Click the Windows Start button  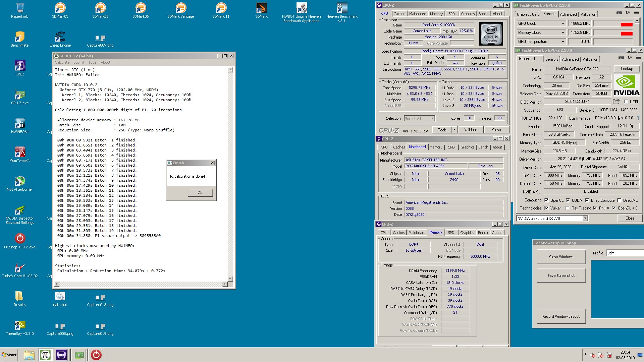click(9, 355)
